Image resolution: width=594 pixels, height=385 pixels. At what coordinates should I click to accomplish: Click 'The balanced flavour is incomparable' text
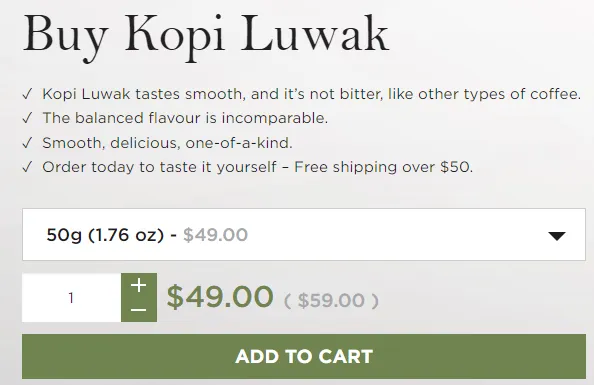[185, 118]
